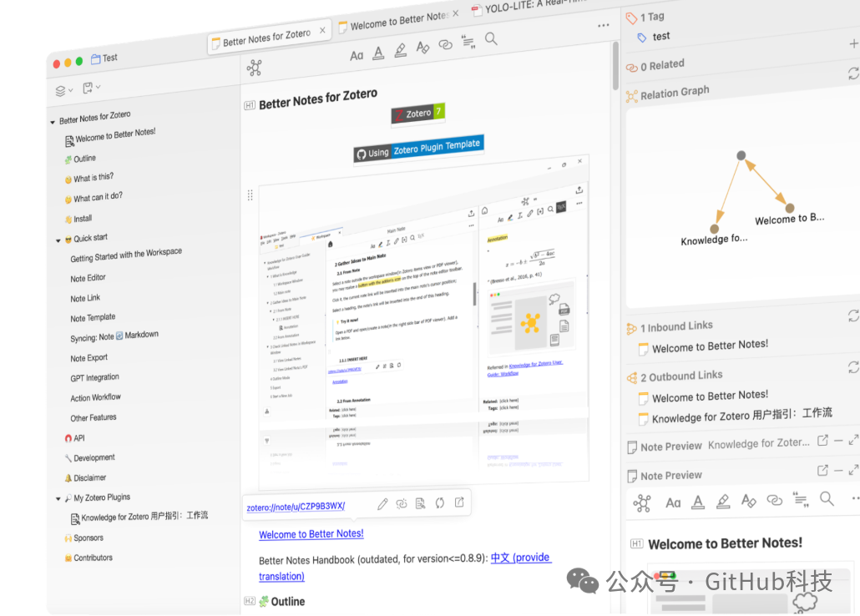Image resolution: width=860 pixels, height=616 pixels.
Task: Open search in the Note Preview toolbar
Action: 827,499
